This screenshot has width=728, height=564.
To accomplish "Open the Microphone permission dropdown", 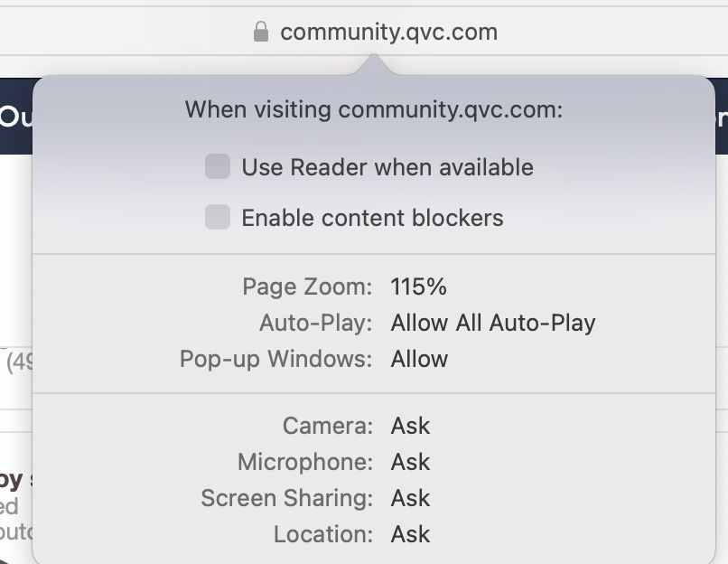I will click(x=410, y=462).
